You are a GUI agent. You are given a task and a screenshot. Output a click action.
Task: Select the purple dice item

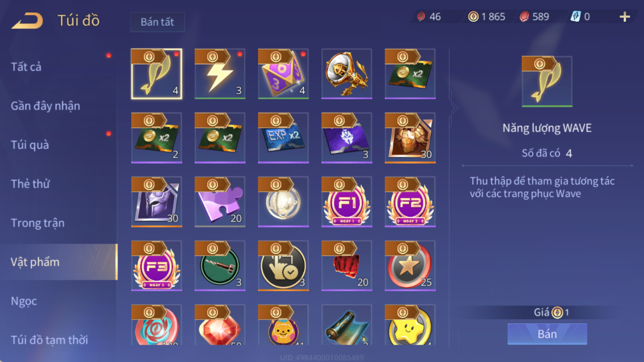click(x=283, y=74)
